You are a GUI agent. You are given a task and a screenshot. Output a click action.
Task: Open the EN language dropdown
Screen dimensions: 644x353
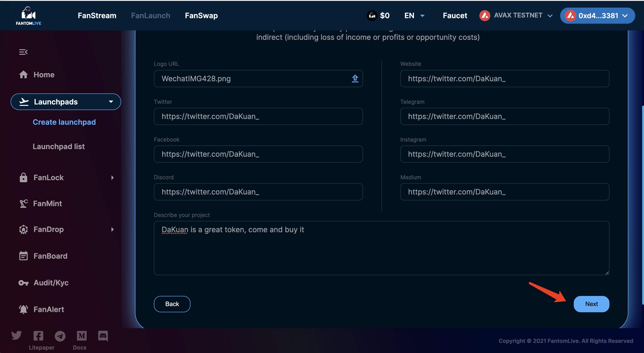pyautogui.click(x=414, y=16)
